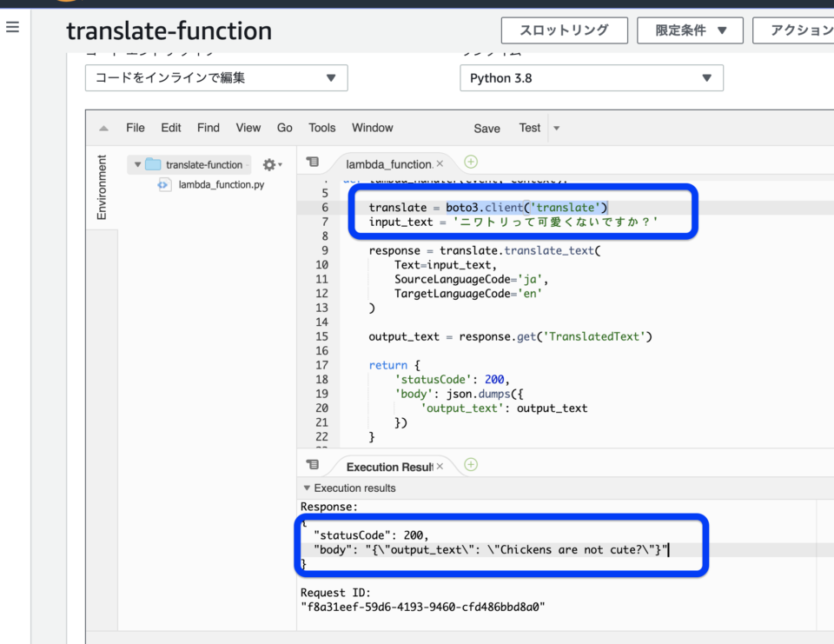Open the Python 3.8 runtime dropdown

(x=592, y=78)
